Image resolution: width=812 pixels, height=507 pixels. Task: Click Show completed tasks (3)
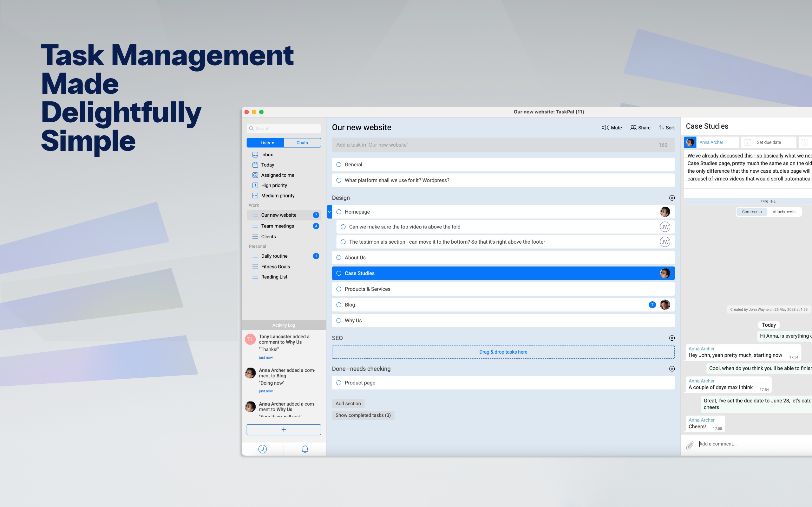[x=363, y=415]
